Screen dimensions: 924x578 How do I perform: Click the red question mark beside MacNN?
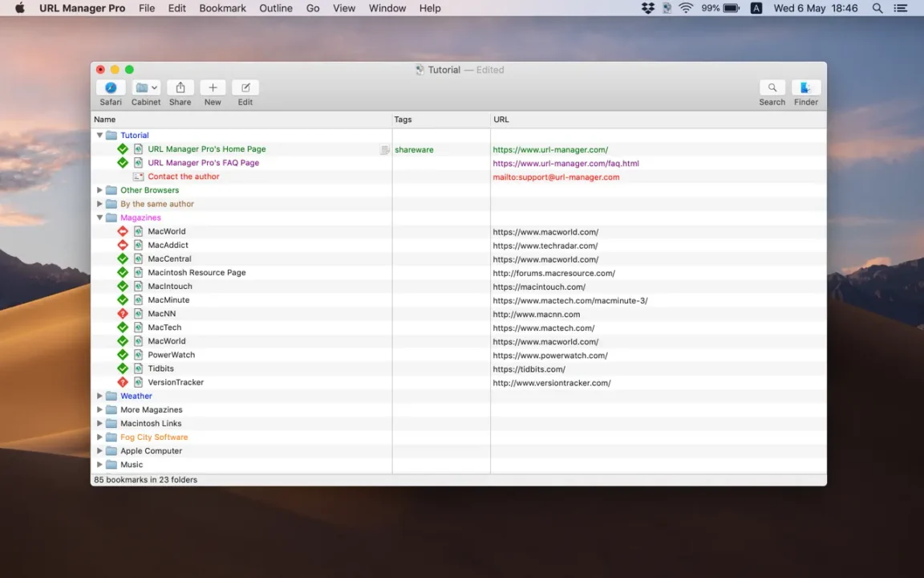123,314
